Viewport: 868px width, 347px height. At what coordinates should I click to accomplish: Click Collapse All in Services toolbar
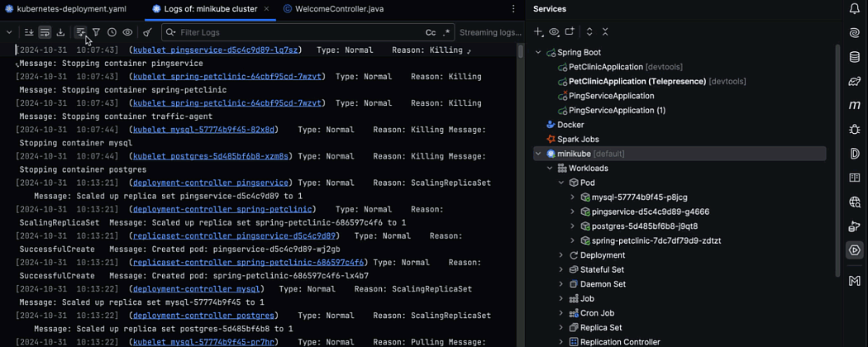pos(605,32)
